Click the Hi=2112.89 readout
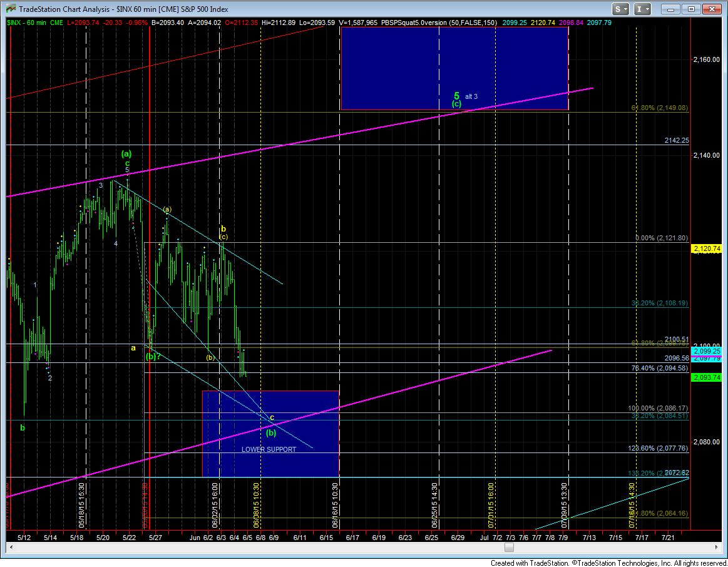Viewport: 728px width, 567px height. tap(279, 23)
